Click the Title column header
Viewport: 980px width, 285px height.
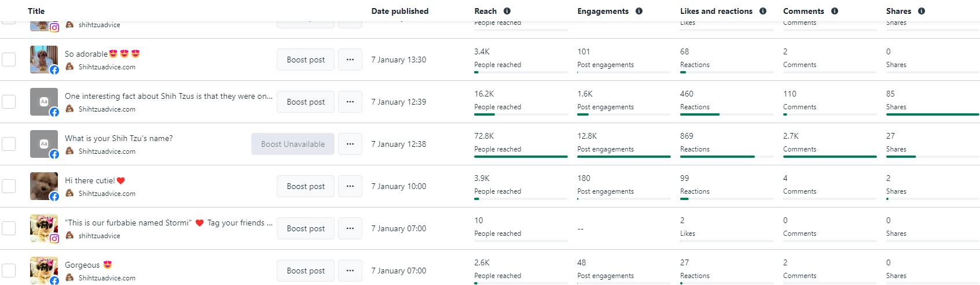pyautogui.click(x=36, y=11)
